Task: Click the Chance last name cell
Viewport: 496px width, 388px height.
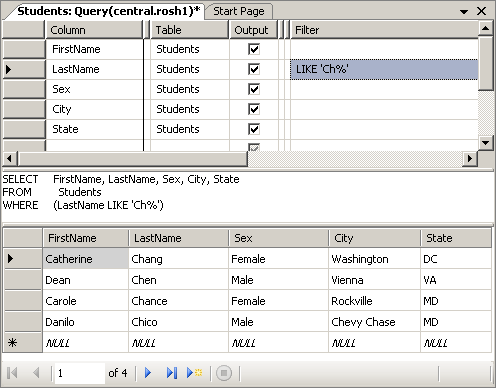Action: 178,301
